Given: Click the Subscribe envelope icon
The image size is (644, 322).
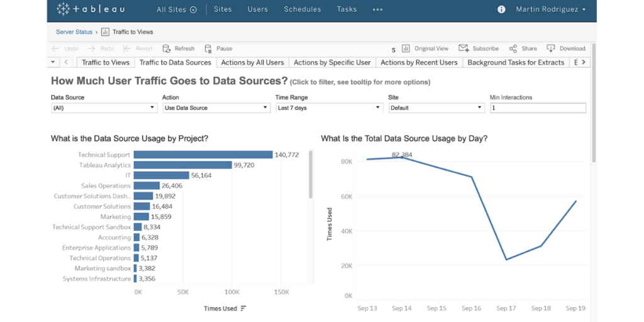Looking at the screenshot, I should (464, 48).
